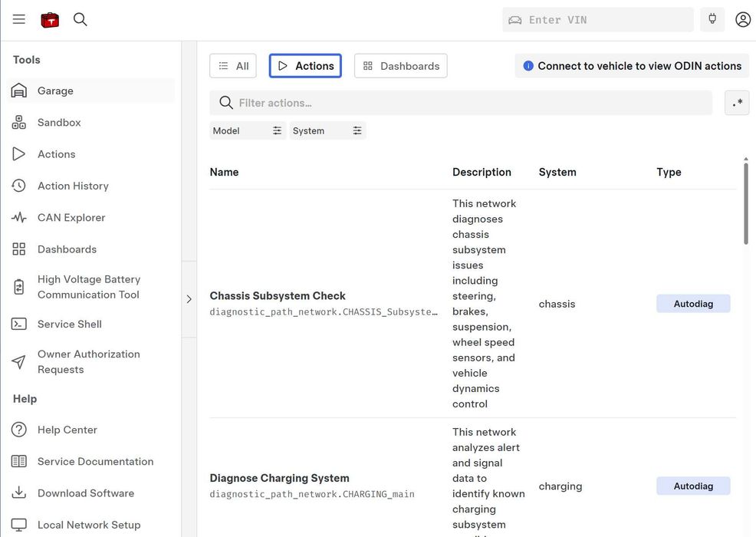Click the red Toolbox logo icon

[50, 20]
